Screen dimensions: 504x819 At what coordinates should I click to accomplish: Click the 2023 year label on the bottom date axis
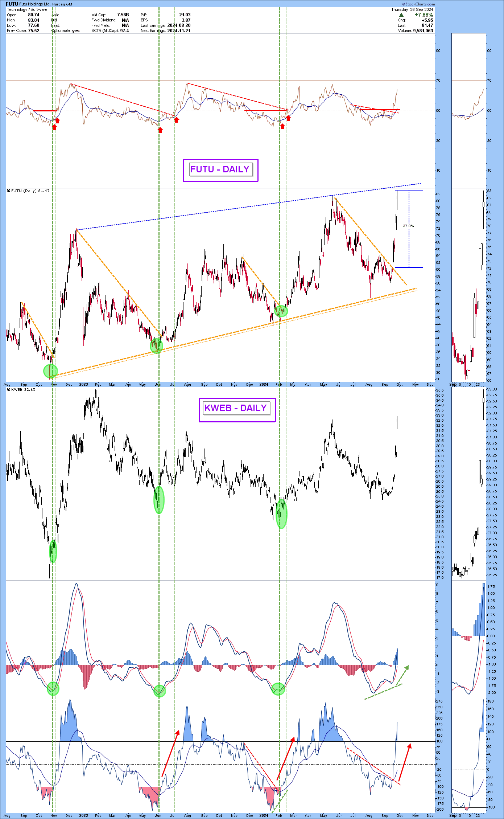83,815
